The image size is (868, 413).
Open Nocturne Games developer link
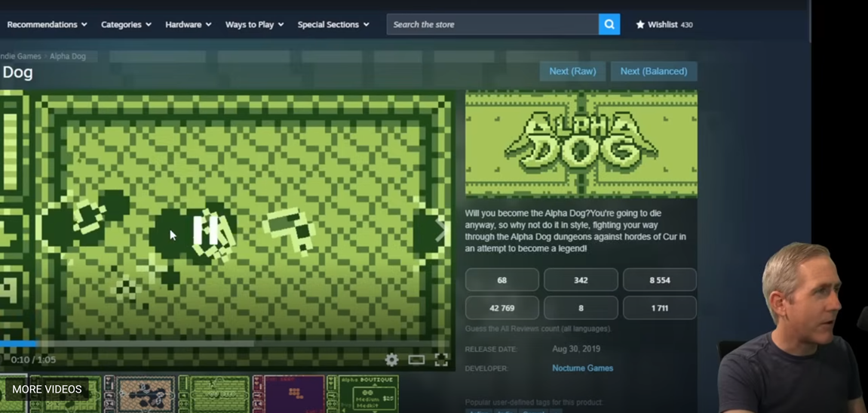[x=582, y=368]
